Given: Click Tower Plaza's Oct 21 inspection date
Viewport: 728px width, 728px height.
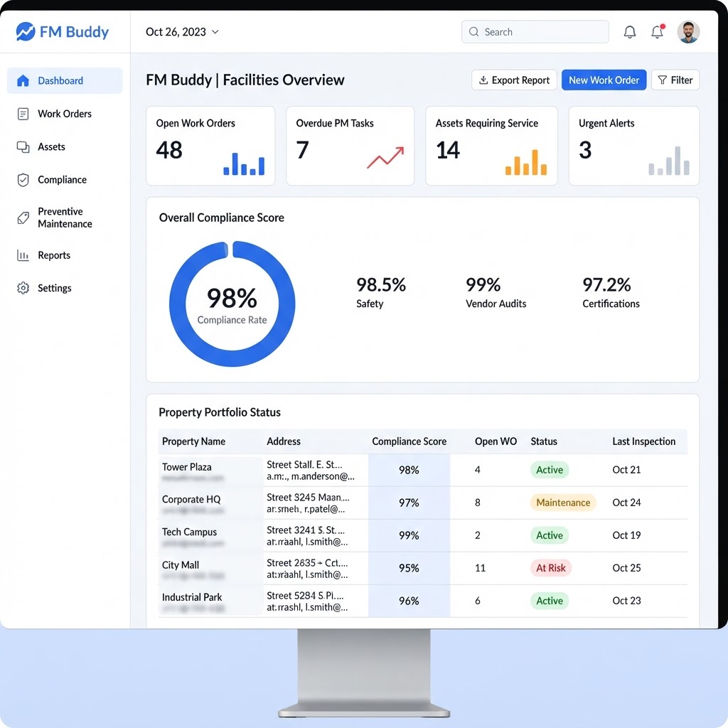Looking at the screenshot, I should pos(626,470).
